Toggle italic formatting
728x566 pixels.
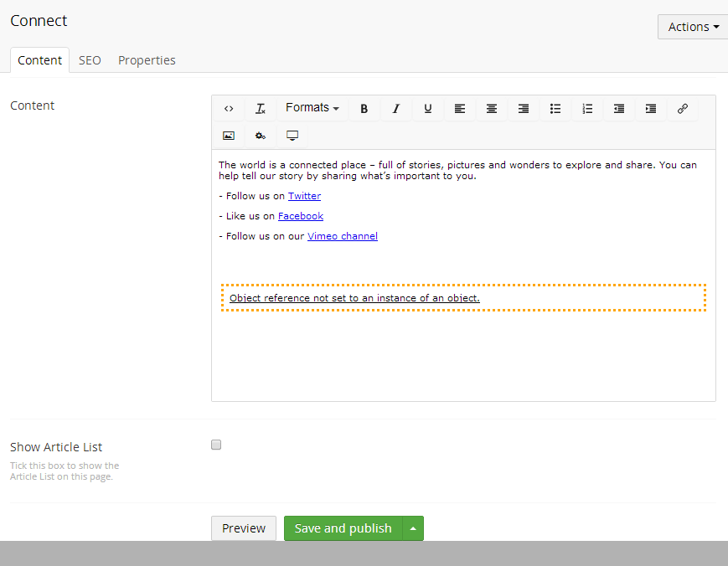pos(396,109)
